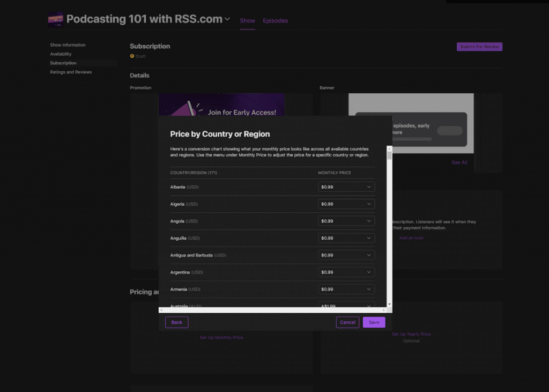Open the Albania monthly price dropdown
This screenshot has width=549, height=392.
coord(346,187)
